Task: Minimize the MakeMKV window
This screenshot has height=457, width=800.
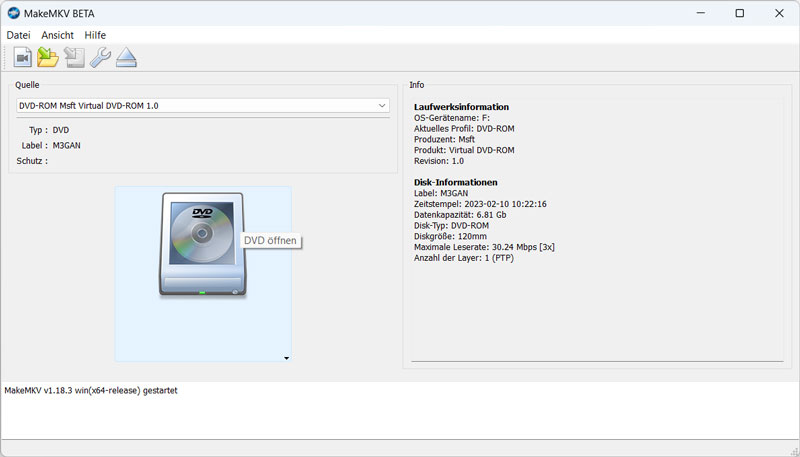Action: tap(693, 14)
